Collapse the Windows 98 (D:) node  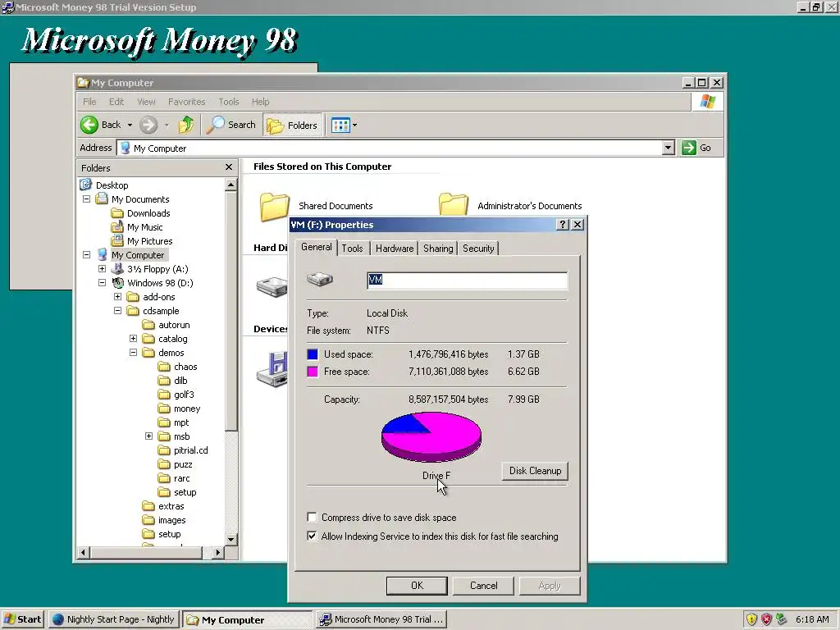[x=102, y=282]
